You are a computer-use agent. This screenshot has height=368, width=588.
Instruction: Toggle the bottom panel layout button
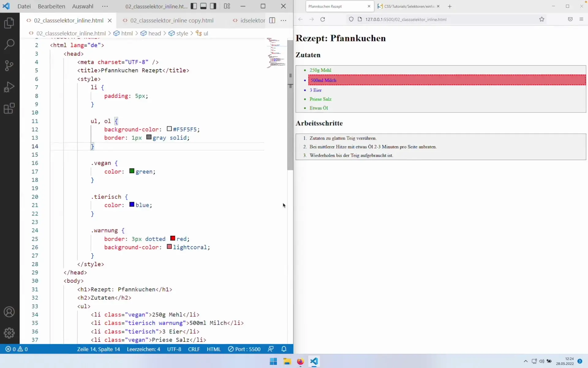click(x=203, y=6)
